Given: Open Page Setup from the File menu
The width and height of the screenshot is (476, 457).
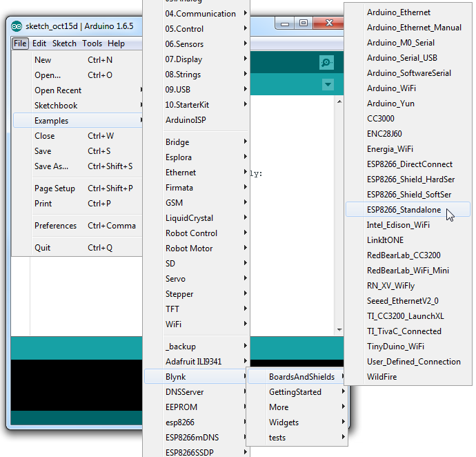Looking at the screenshot, I should pyautogui.click(x=77, y=188).
